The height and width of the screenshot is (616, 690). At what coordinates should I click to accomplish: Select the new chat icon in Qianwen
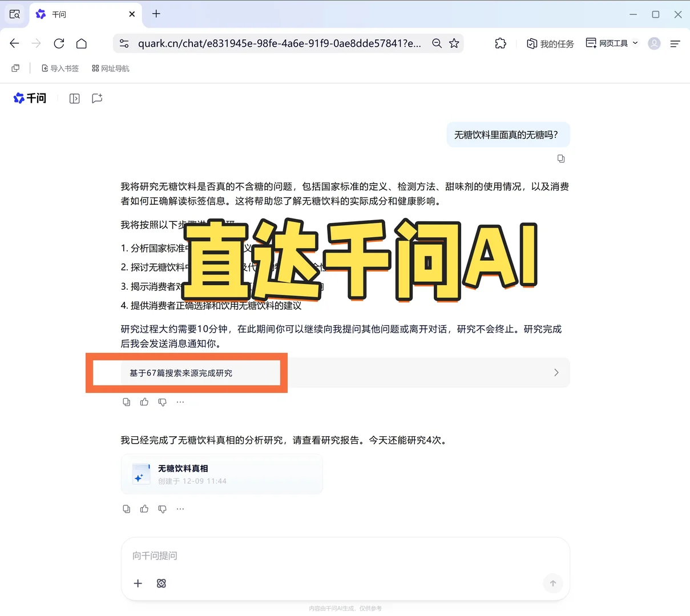[96, 98]
